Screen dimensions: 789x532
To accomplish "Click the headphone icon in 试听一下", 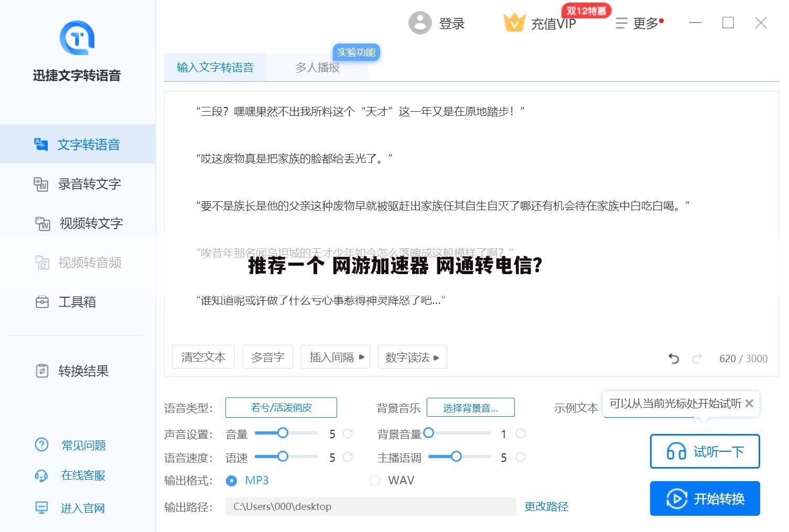I will coord(676,451).
